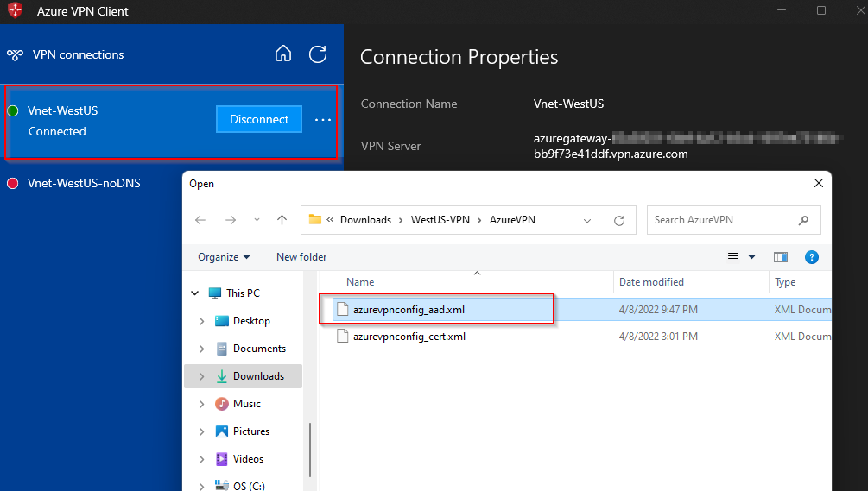Select Videos in the navigation pane
The image size is (868, 491).
point(248,459)
